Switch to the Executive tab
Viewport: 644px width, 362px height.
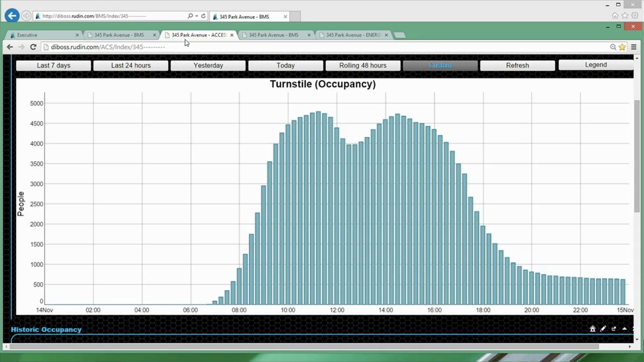[44, 35]
